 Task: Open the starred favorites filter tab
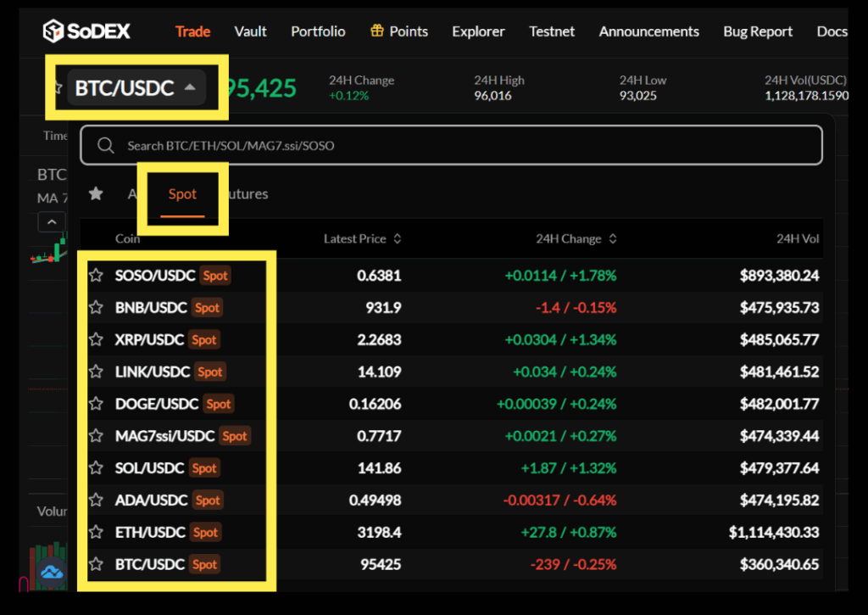point(96,194)
